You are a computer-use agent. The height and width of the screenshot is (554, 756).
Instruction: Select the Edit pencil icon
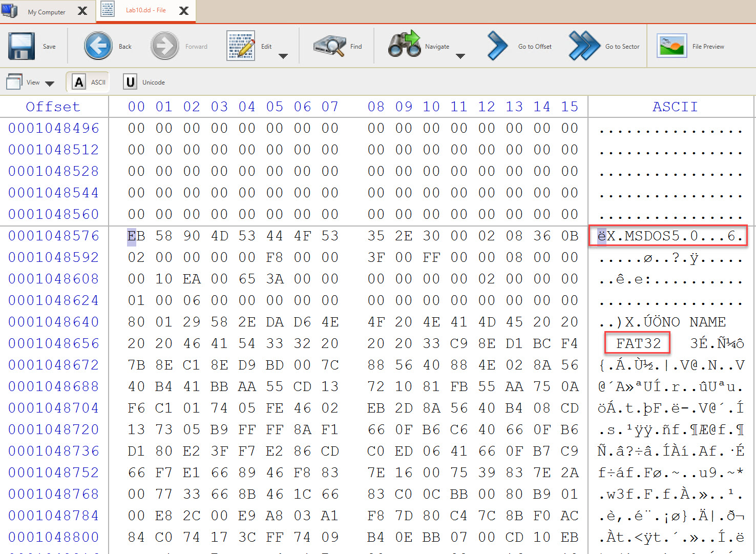tap(240, 46)
